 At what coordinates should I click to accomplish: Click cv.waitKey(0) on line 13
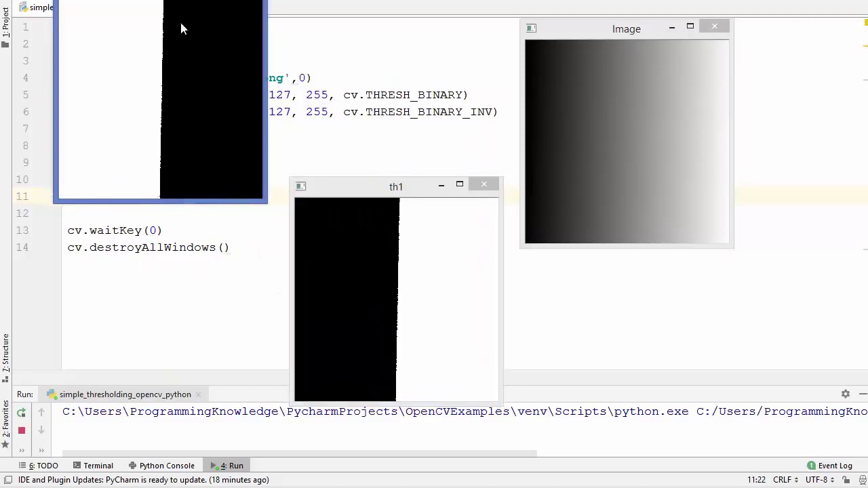point(115,230)
